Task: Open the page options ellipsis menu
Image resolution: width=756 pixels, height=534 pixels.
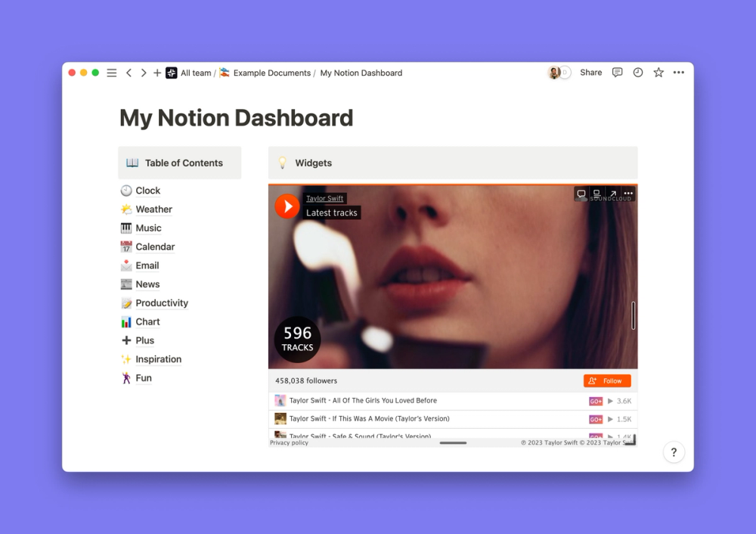Action: tap(678, 72)
